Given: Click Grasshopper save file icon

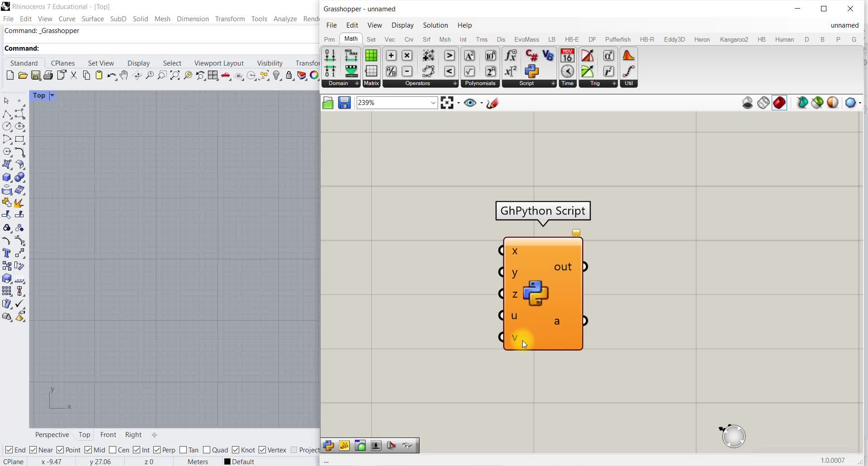Looking at the screenshot, I should point(344,103).
